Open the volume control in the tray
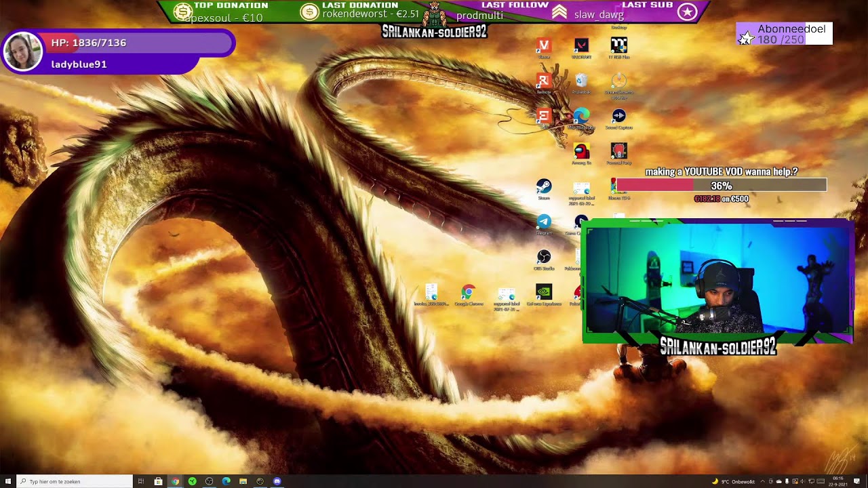 [803, 481]
